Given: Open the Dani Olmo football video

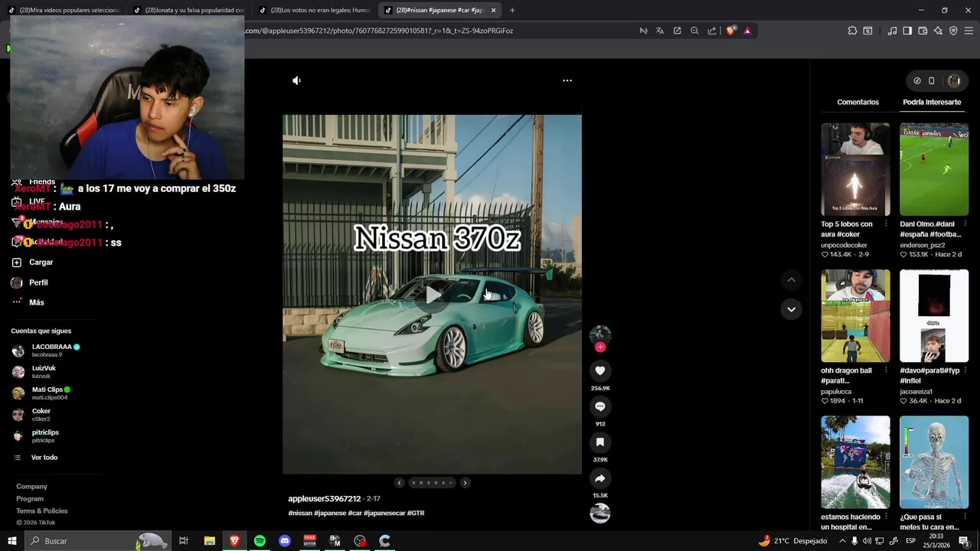Looking at the screenshot, I should [934, 169].
